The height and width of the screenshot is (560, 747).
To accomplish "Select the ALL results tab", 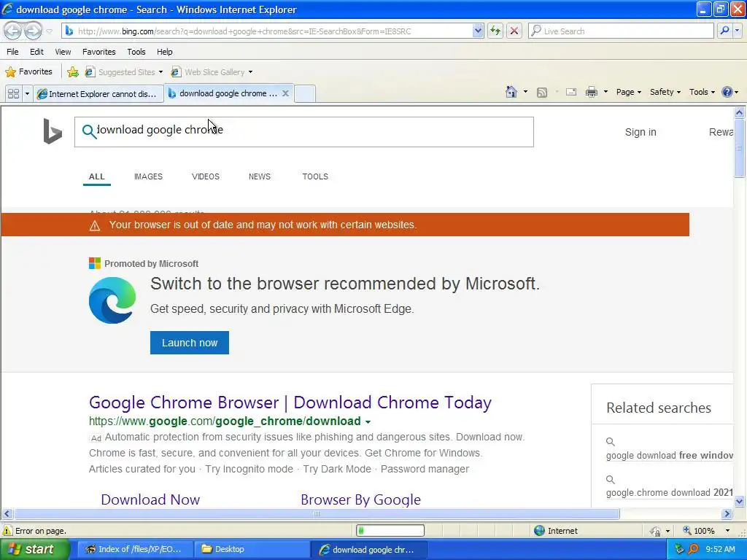I will tap(97, 176).
